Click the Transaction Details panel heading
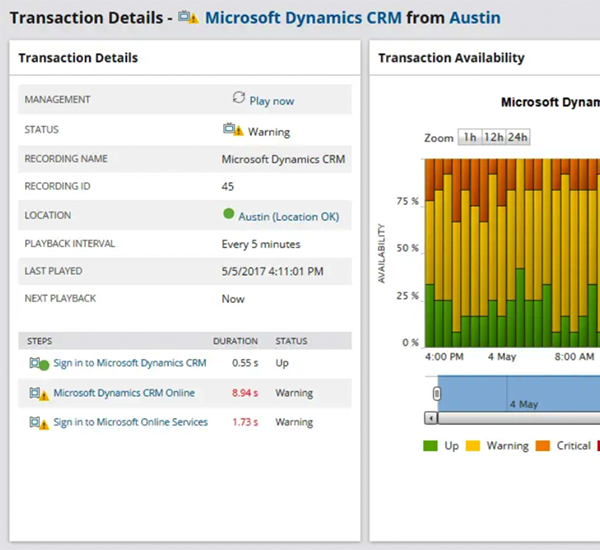Viewport: 600px width, 550px height. tap(78, 58)
